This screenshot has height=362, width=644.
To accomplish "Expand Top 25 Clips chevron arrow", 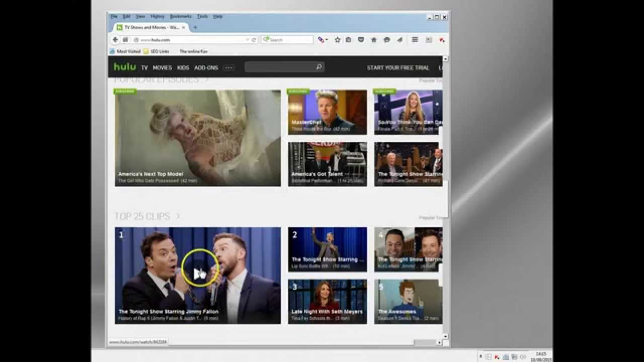I will (178, 216).
